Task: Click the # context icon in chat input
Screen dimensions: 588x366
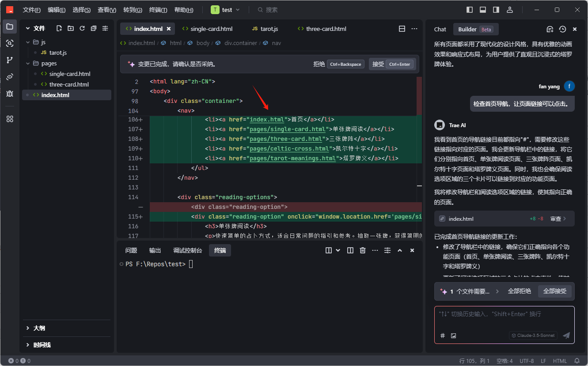Action: click(443, 336)
